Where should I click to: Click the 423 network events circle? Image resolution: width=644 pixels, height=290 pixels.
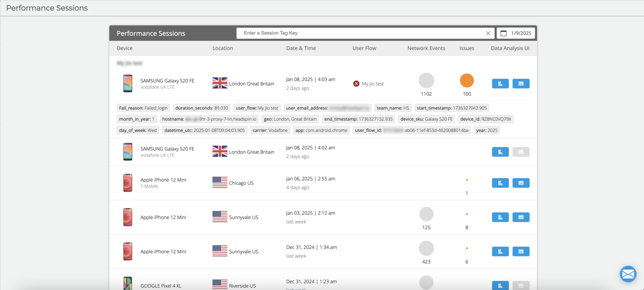[x=426, y=248]
